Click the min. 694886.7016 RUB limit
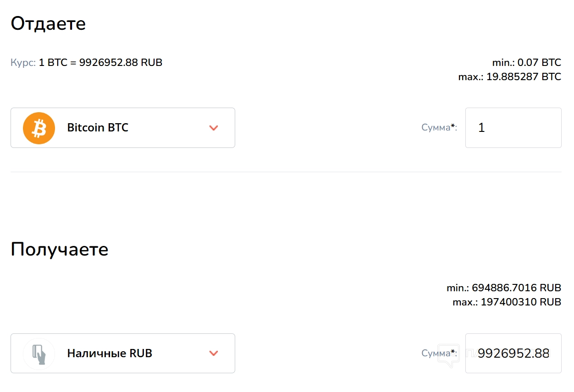Image resolution: width=574 pixels, height=392 pixels. pos(504,288)
